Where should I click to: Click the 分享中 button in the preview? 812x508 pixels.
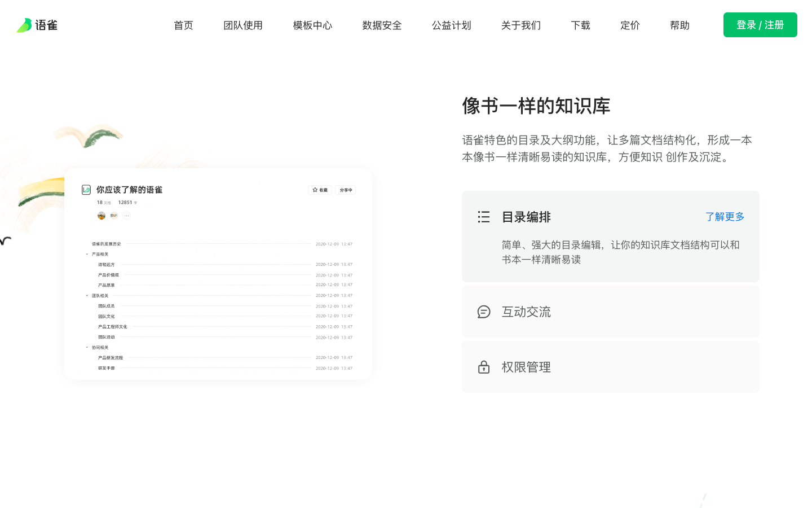tap(346, 190)
